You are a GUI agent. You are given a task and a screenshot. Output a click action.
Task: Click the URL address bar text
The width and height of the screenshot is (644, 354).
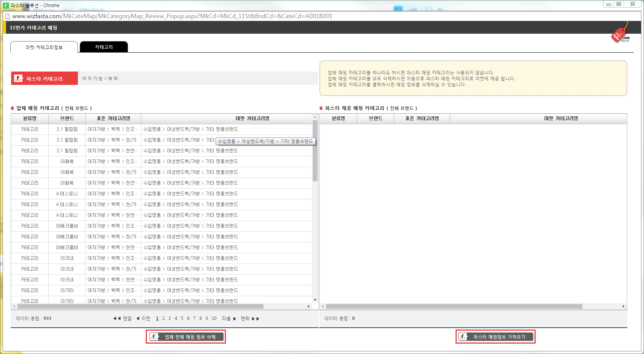(x=172, y=16)
